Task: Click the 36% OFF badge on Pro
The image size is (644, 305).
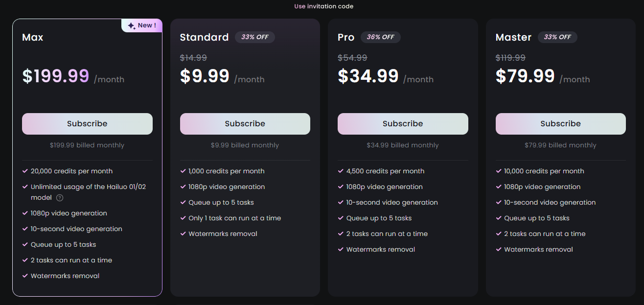Action: point(381,37)
